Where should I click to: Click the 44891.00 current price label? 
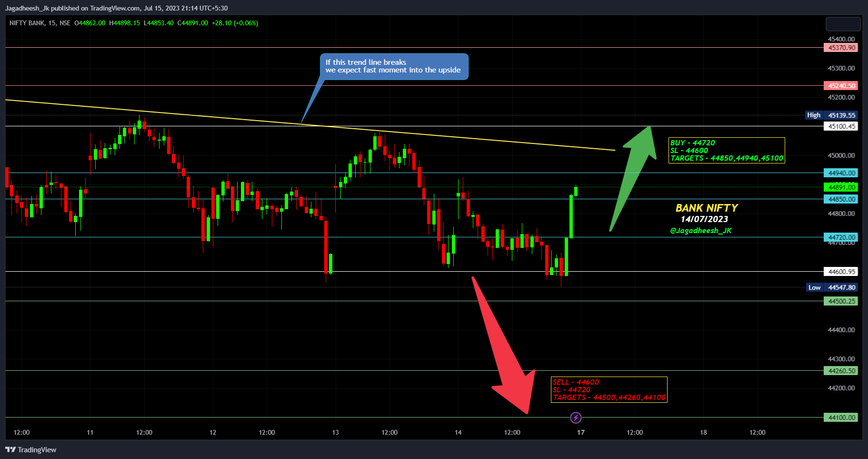841,187
